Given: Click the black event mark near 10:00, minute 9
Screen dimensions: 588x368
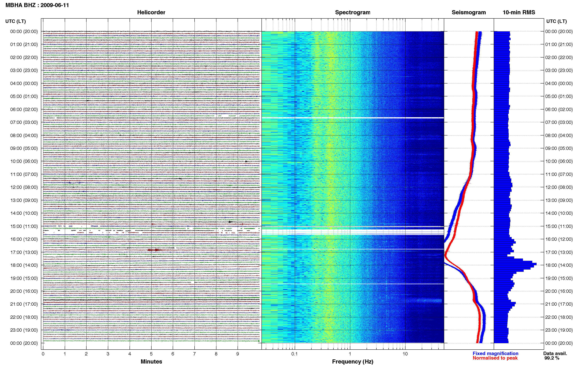Looking at the screenshot, I should coord(246,161).
